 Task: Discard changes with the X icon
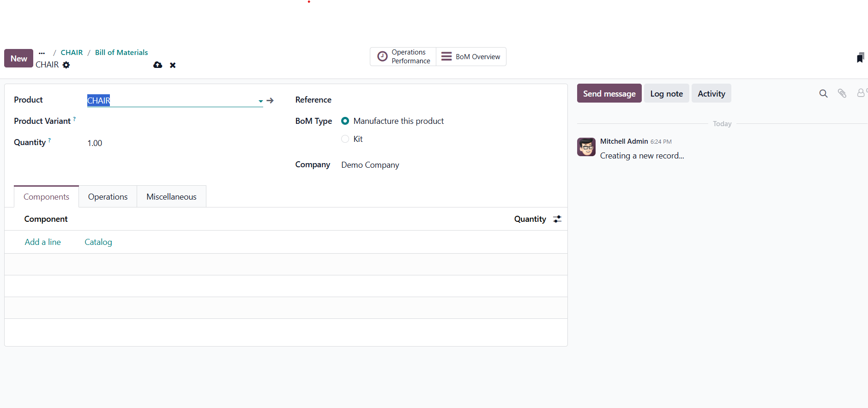173,65
